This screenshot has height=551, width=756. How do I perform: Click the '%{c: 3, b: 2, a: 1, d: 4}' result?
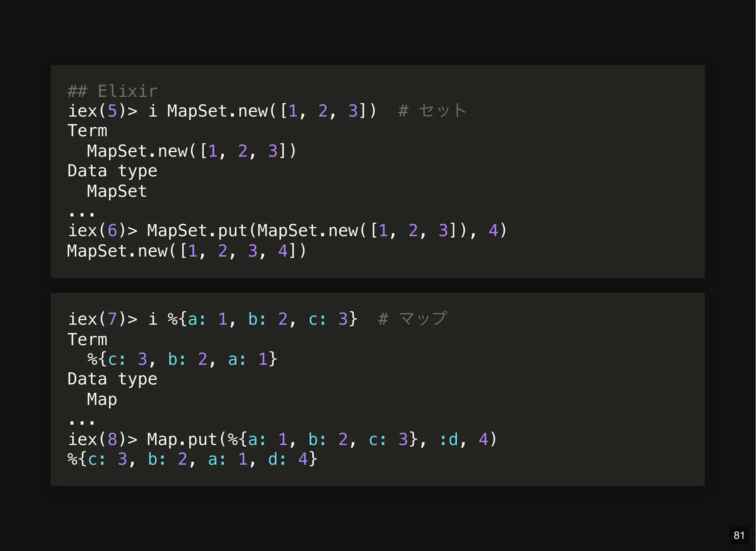(x=192, y=459)
